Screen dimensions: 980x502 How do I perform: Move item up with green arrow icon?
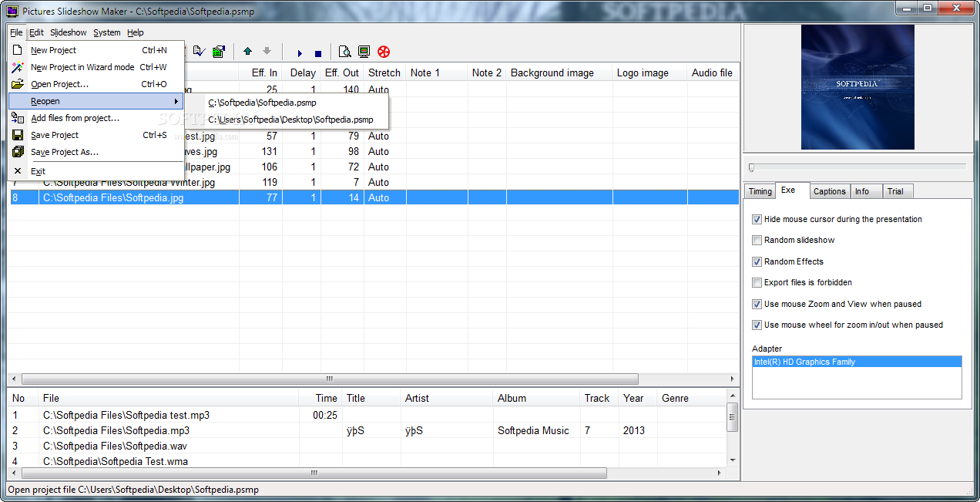(247, 52)
